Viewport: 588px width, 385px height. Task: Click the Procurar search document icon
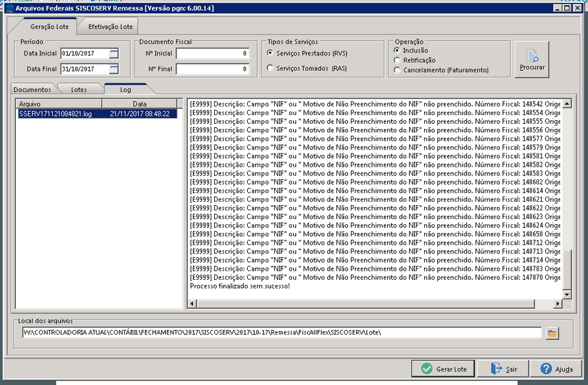pos(533,56)
